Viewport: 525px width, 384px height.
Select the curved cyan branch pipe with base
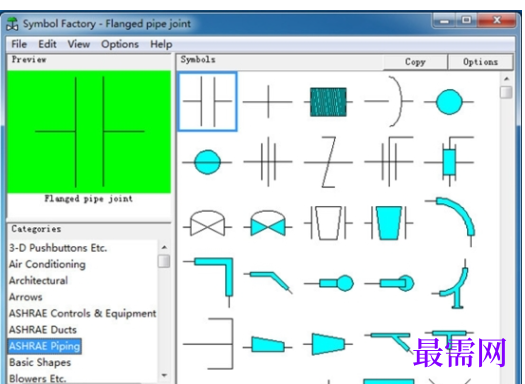[x=450, y=284]
